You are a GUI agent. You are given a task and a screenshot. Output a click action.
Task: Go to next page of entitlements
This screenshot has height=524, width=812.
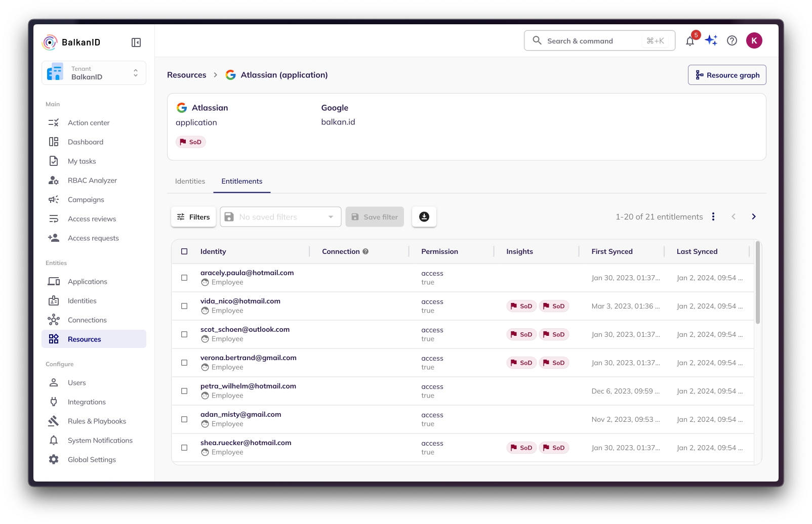[753, 216]
